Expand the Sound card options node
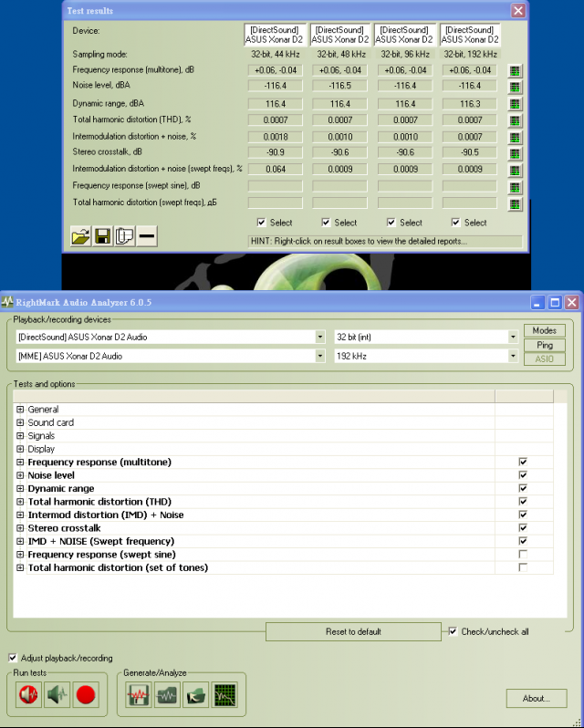584x728 pixels. (x=20, y=422)
